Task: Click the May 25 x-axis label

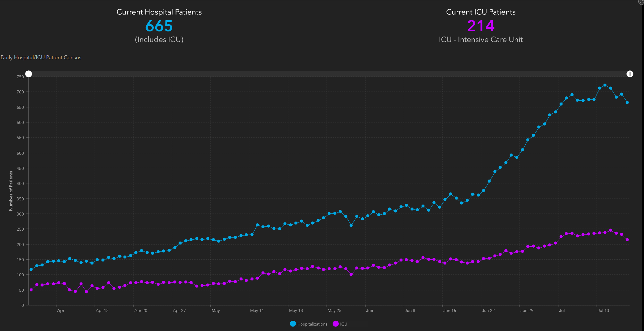Action: (334, 310)
